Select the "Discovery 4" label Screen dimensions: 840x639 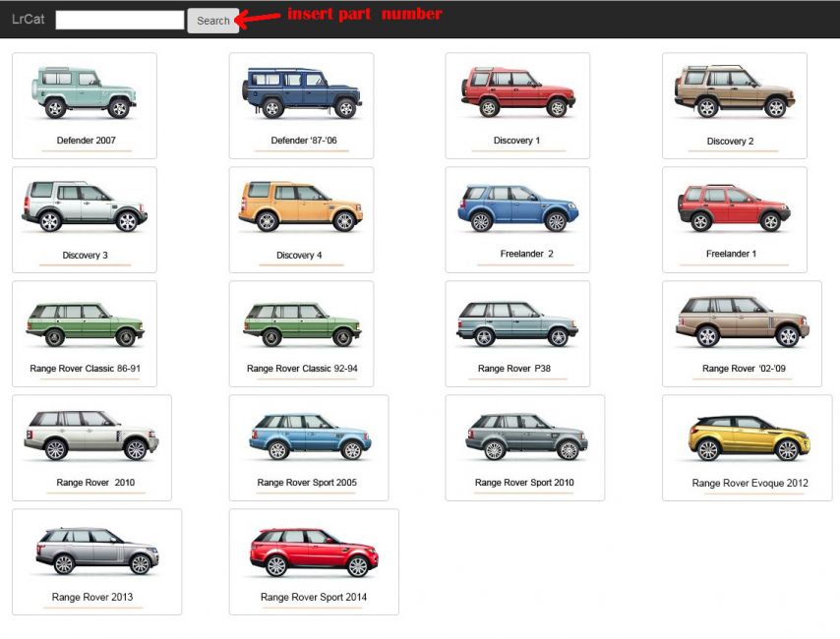(299, 255)
